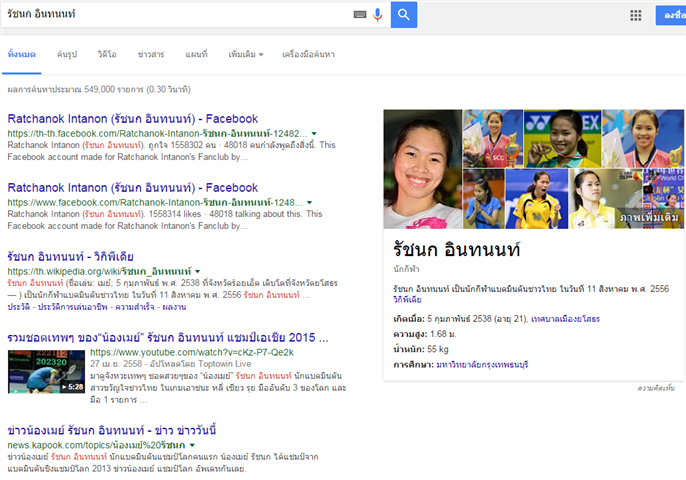The image size is (686, 480).
Task: Open รวมชอตเทพๆ YouTube result title
Action: pos(168,338)
